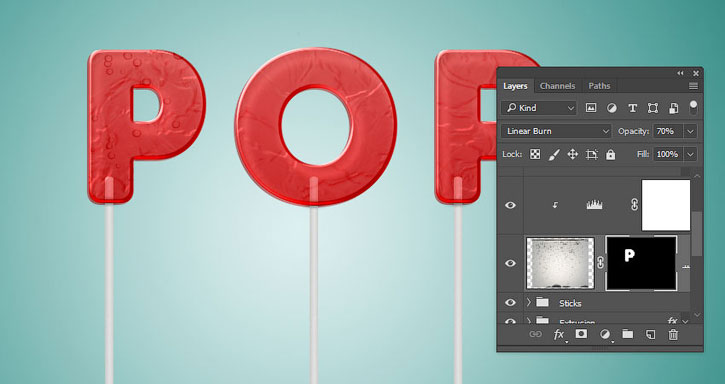
Task: Open the Opacity slider dropdown arrow
Action: (x=690, y=131)
